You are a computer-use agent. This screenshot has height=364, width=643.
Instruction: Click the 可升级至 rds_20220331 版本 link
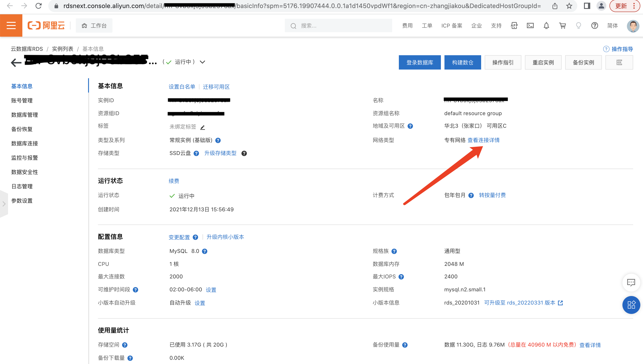tap(523, 303)
